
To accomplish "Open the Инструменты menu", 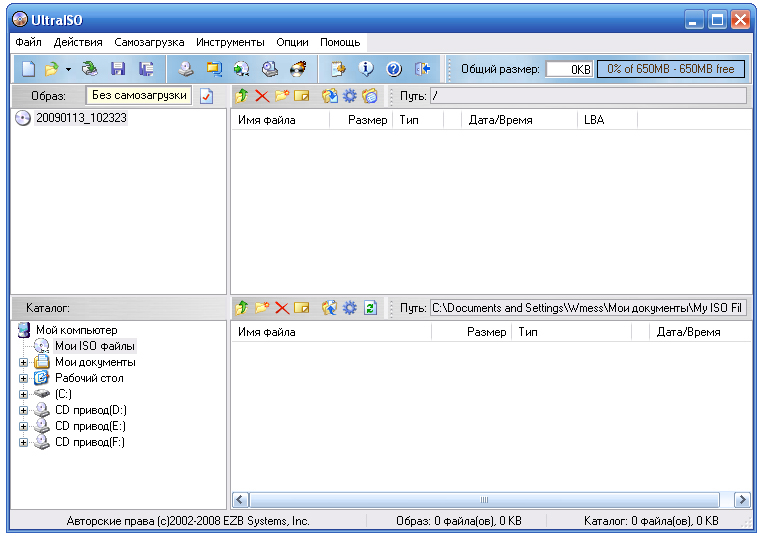I will click(230, 42).
